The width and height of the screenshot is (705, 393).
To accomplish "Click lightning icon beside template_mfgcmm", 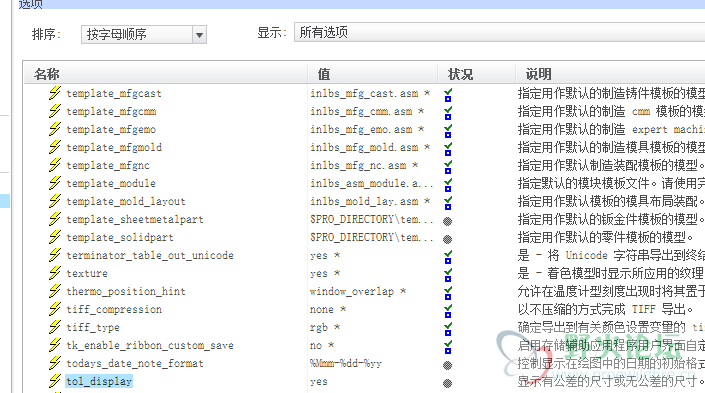I will pyautogui.click(x=55, y=111).
